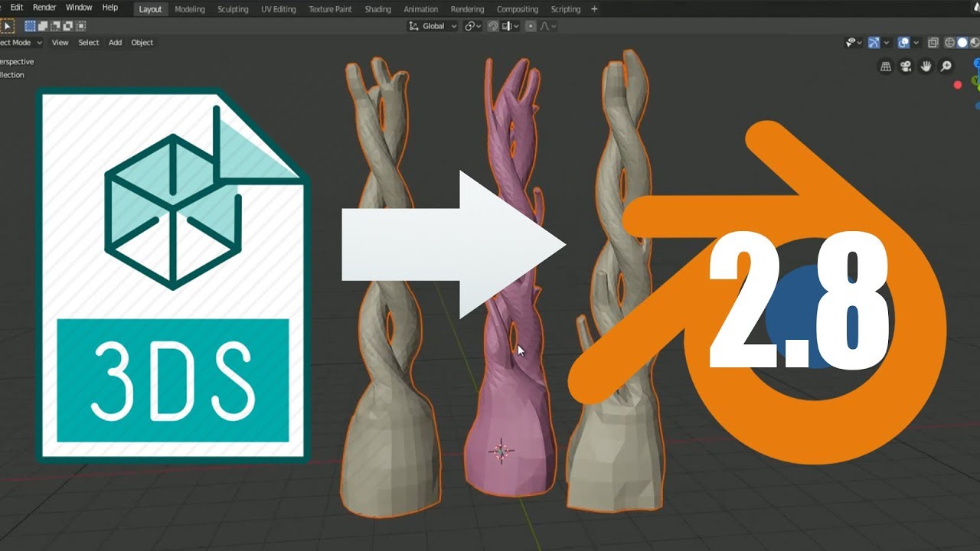
Task: Click the 3D cursor crosshair near pink model
Action: point(501,451)
